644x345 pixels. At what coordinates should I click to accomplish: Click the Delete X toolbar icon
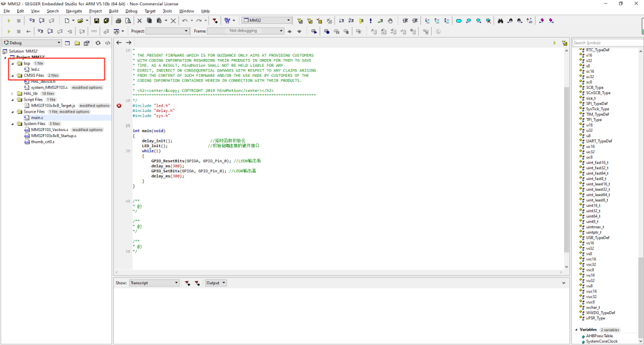coord(173,20)
